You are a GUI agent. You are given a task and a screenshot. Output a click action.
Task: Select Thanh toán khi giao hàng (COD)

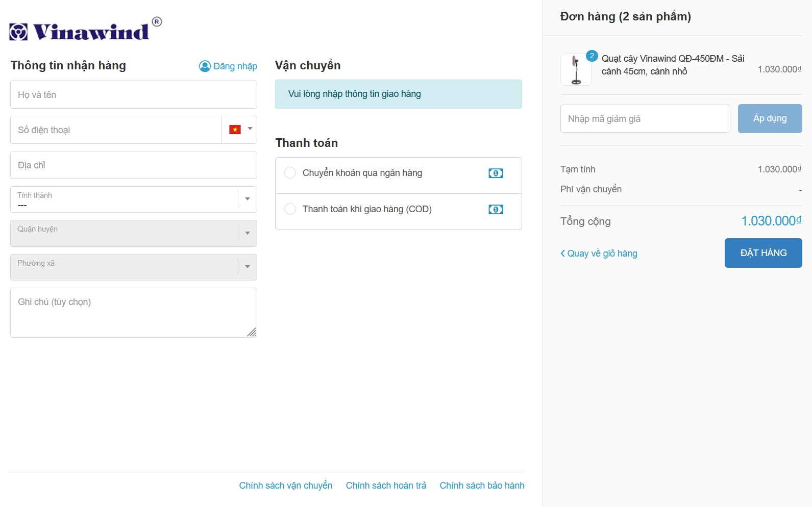(290, 209)
